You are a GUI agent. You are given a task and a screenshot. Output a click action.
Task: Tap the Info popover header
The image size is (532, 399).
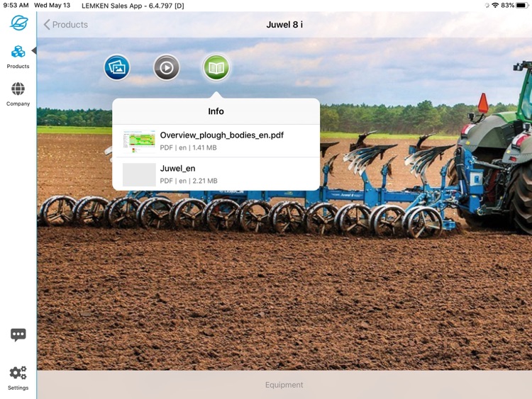click(216, 111)
